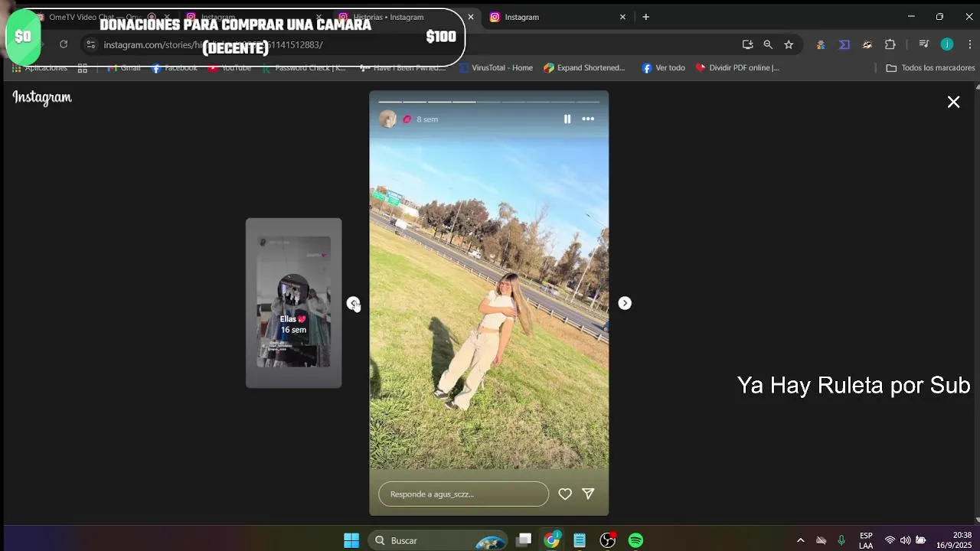
Task: Pause the Instagram story playback
Action: [567, 119]
